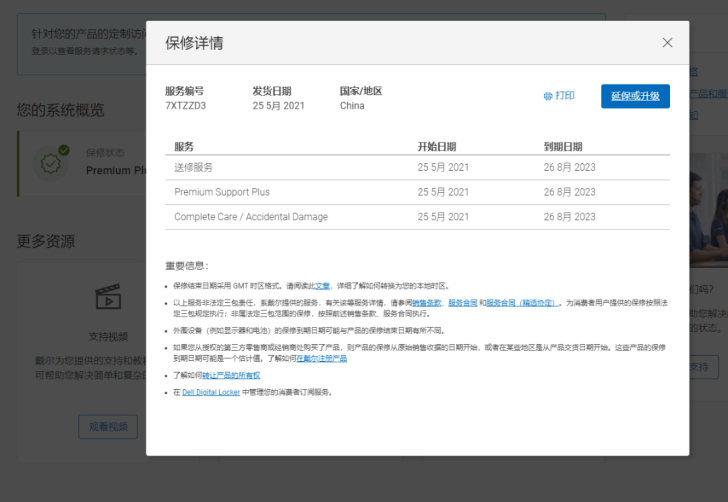Viewport: 728px width, 502px height.
Task: Select service tag value 7XTZZD3
Action: click(x=186, y=106)
